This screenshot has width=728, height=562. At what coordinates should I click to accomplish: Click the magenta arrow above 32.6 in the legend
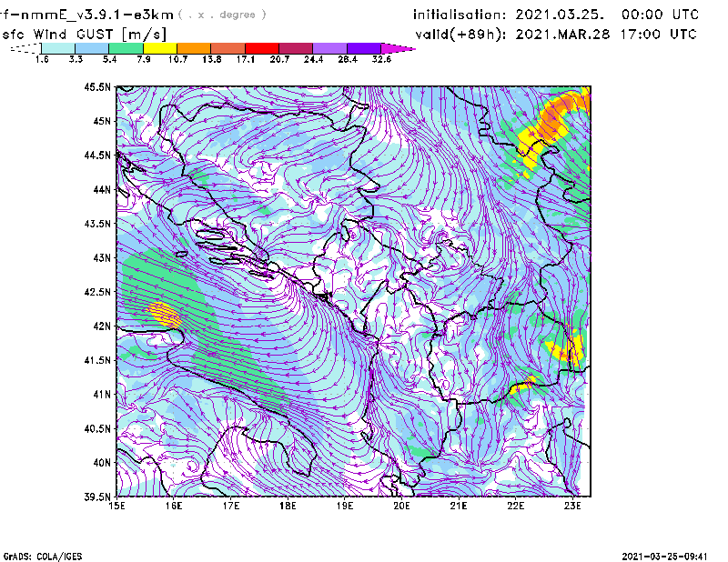(x=398, y=48)
